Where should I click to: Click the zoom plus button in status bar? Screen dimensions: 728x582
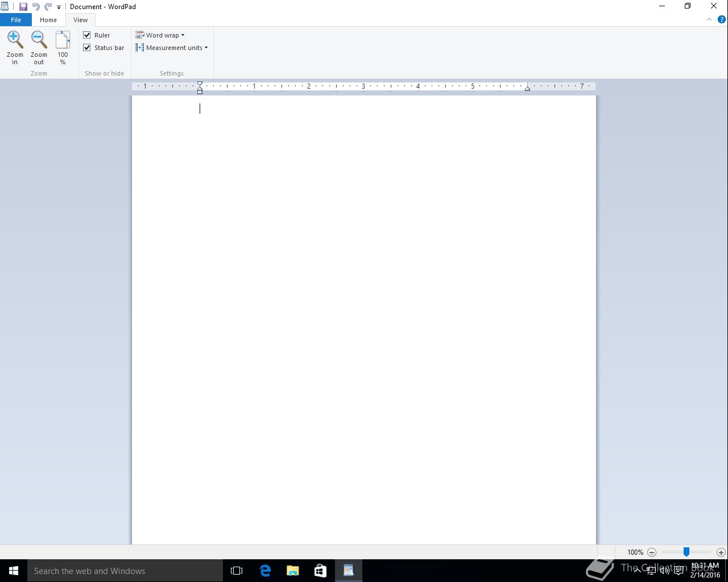click(x=721, y=552)
